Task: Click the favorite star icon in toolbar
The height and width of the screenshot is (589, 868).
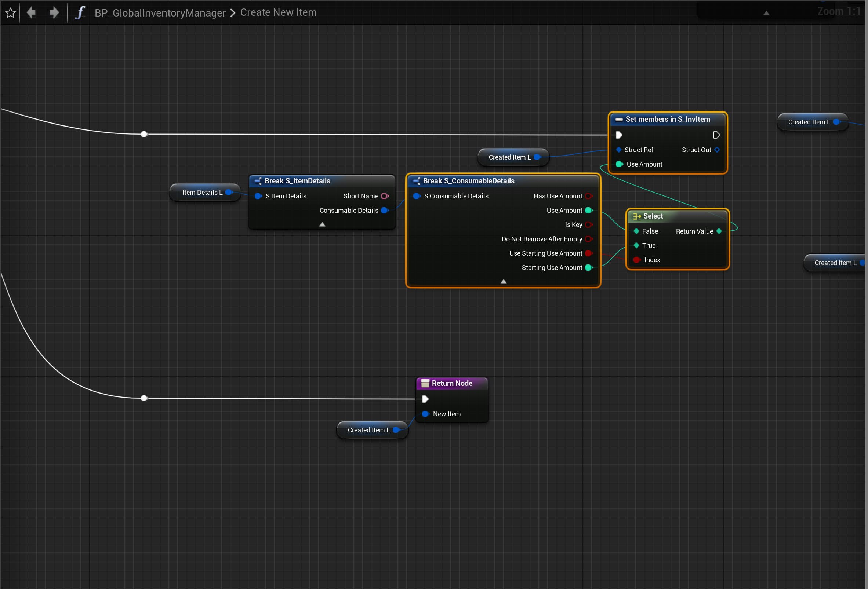Action: pyautogui.click(x=10, y=13)
